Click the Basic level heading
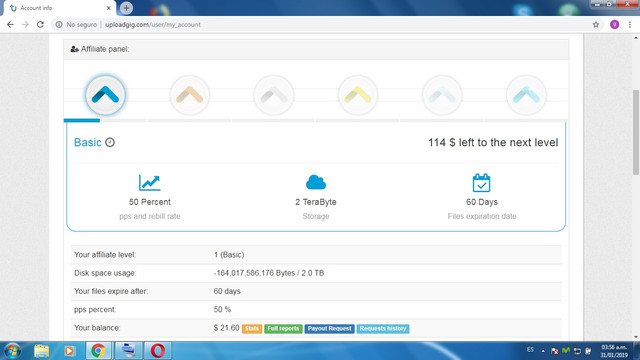Viewport: 640px width, 360px height. [x=87, y=142]
